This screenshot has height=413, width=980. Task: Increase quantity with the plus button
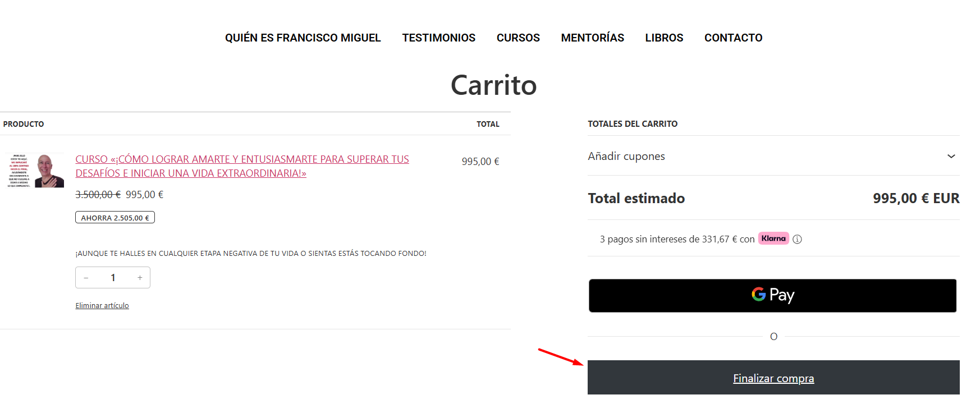coord(140,278)
